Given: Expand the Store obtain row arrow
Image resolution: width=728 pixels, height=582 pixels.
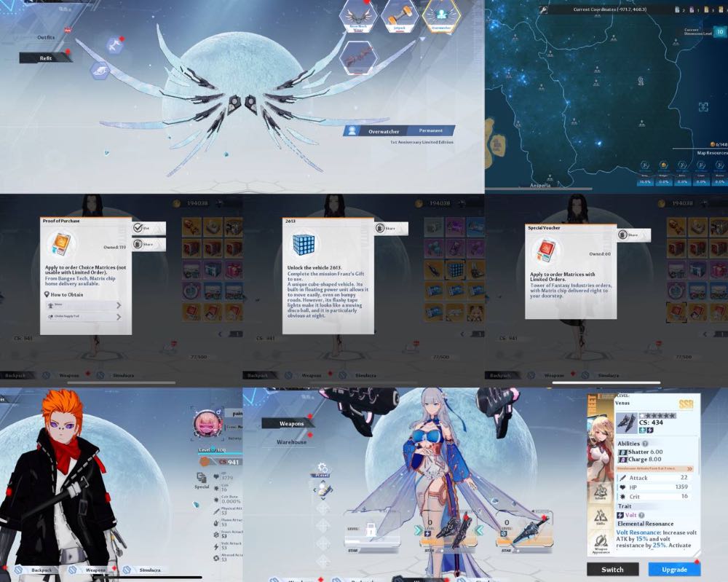Looking at the screenshot, I should coord(119,305).
